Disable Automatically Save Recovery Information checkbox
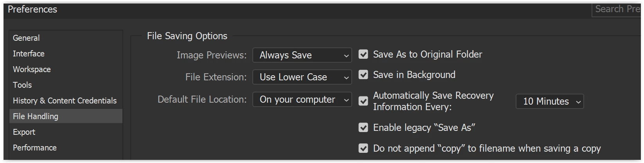 pos(363,101)
